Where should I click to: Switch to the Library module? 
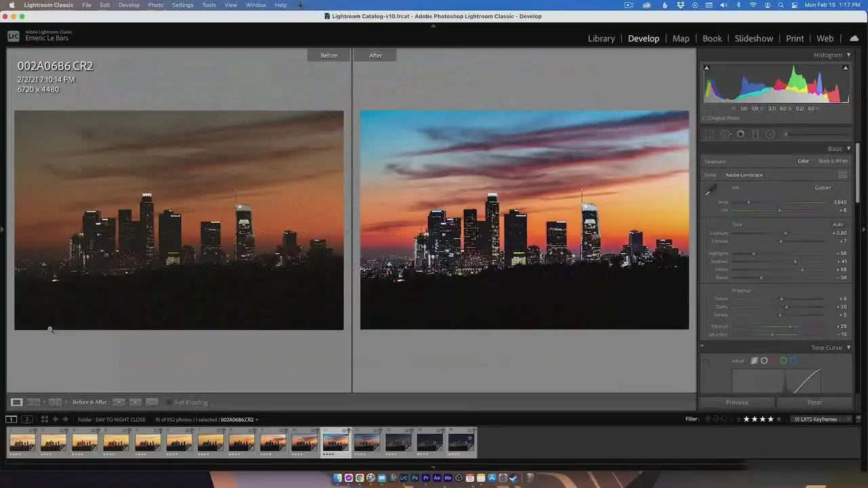coord(601,39)
